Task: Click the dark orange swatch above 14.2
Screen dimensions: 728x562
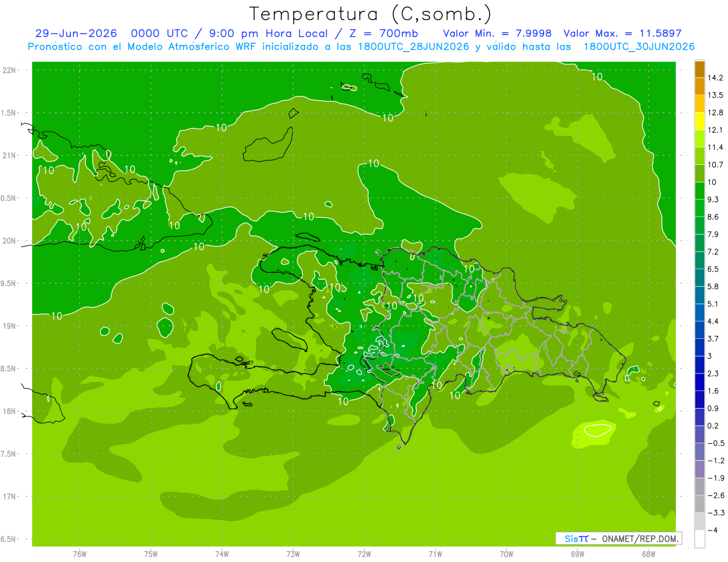Action: tap(699, 69)
